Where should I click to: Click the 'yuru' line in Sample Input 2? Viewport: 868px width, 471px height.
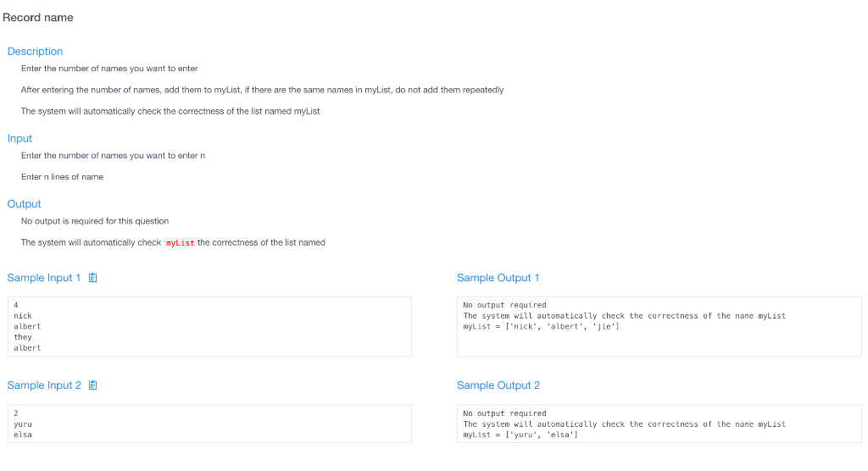(x=23, y=424)
